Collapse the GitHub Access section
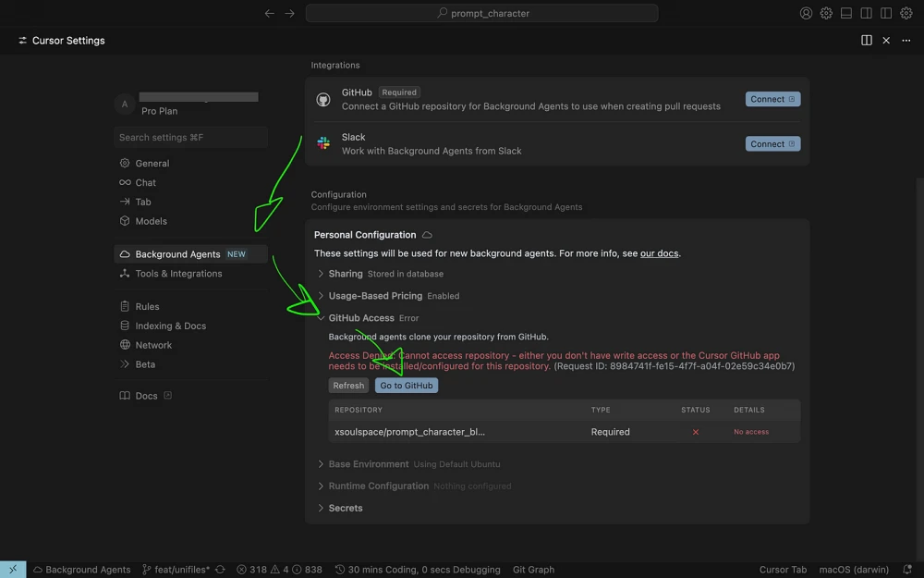Viewport: 924px width, 578px height. click(361, 318)
